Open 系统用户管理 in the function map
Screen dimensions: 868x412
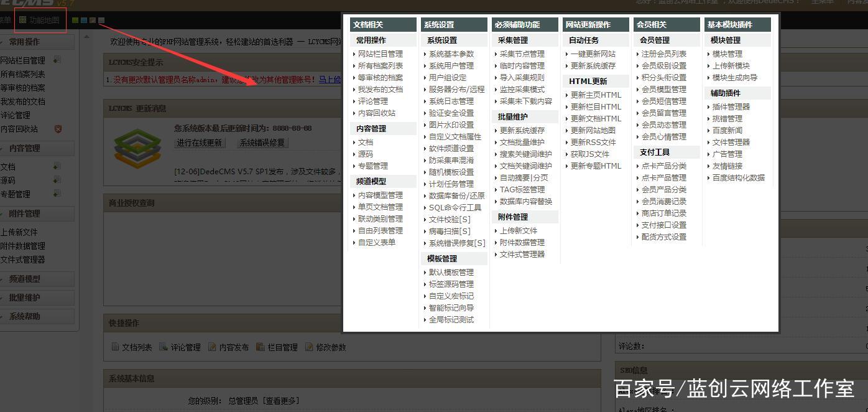click(451, 66)
